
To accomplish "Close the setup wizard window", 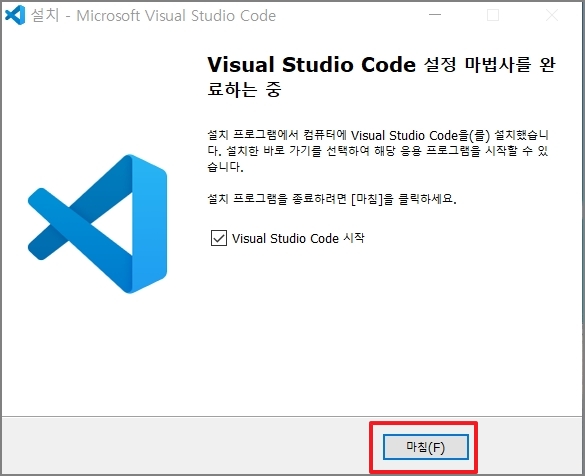I will (x=552, y=15).
